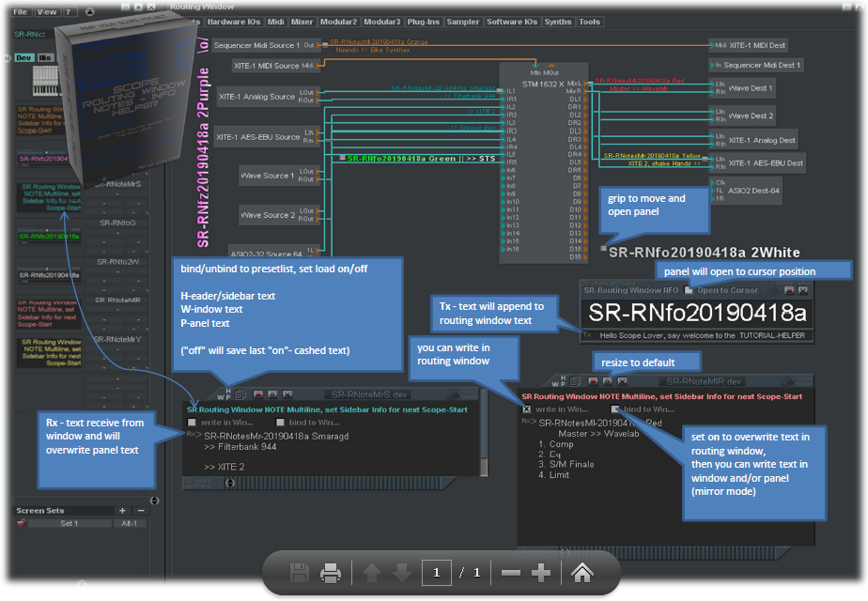Click the folder icon beside Open to Cursor

click(x=688, y=291)
